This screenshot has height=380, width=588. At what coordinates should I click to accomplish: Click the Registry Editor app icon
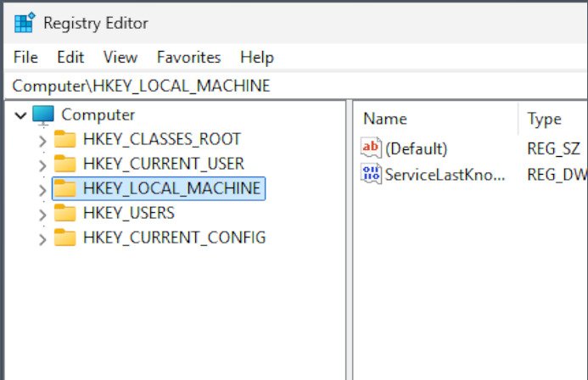click(x=25, y=23)
